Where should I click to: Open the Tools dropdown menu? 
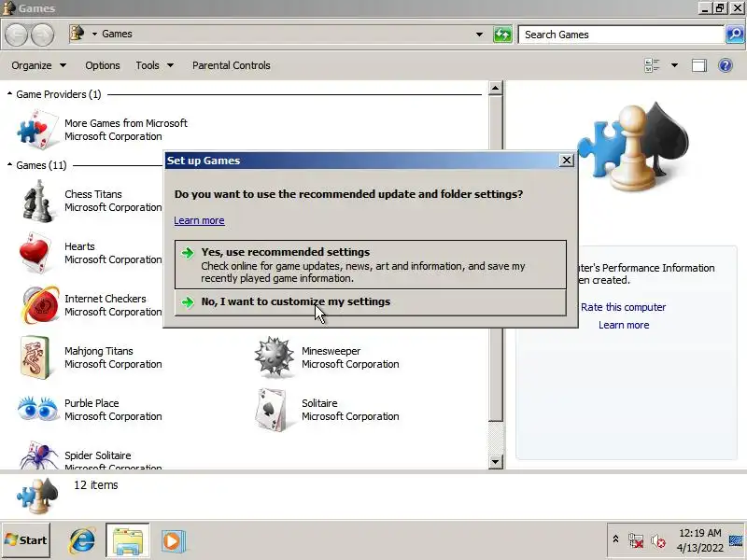pyautogui.click(x=154, y=65)
